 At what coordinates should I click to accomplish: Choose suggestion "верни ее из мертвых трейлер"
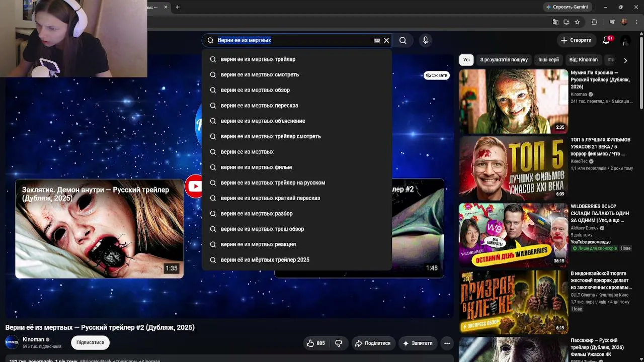[x=297, y=59]
